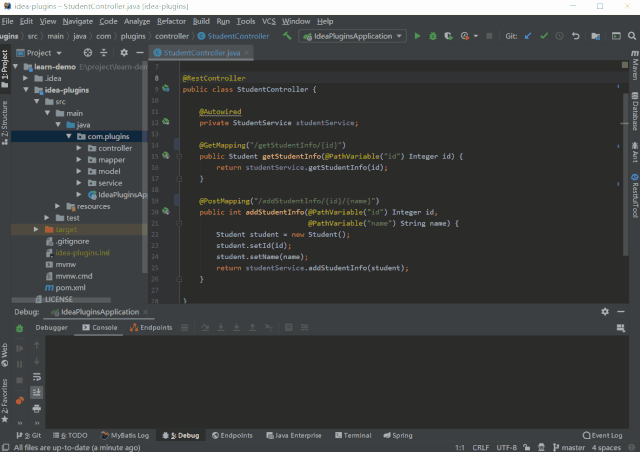Viewport: 640px width, 452px height.
Task: Switch to the Debugger tab
Action: click(x=52, y=327)
